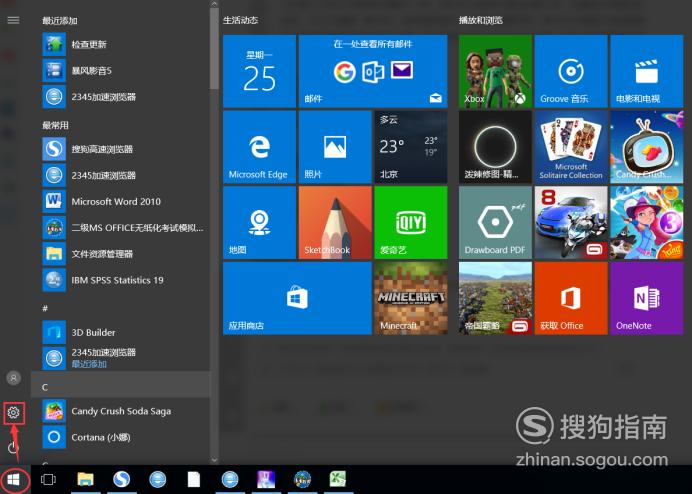Launch IBM SPSS Statistics 19
Screen dimensions: 692x494
(x=120, y=280)
